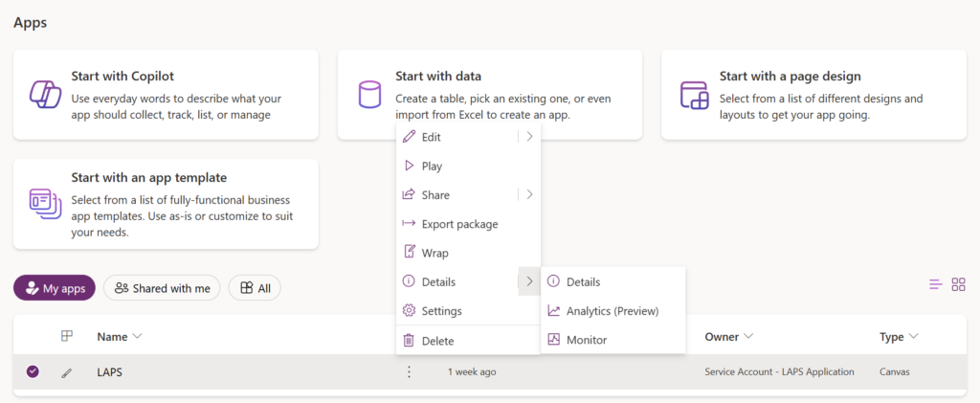Image resolution: width=980 pixels, height=403 pixels.
Task: Click the Start with data cylinder icon
Action: tap(368, 95)
